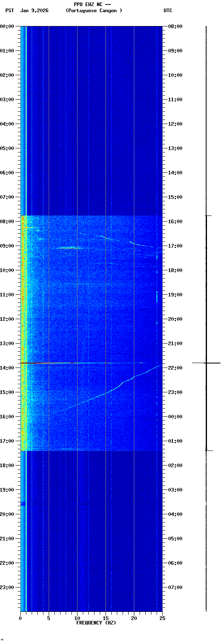Viewport: 224px width, 644px height.
Task: Click the UTC '12:00' time label
Action: click(x=175, y=124)
